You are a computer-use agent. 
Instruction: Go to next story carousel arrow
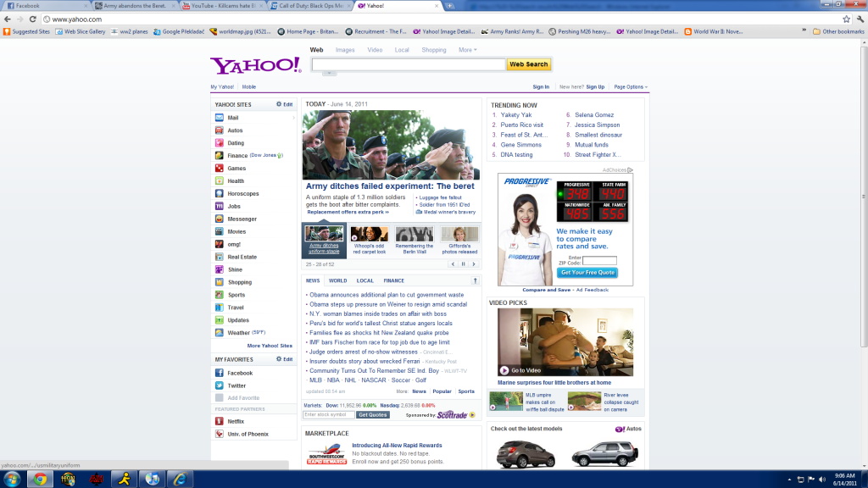tap(474, 264)
